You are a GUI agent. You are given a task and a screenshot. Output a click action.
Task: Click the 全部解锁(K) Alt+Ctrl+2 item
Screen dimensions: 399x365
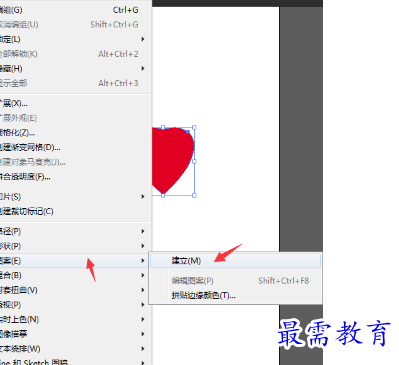point(75,54)
